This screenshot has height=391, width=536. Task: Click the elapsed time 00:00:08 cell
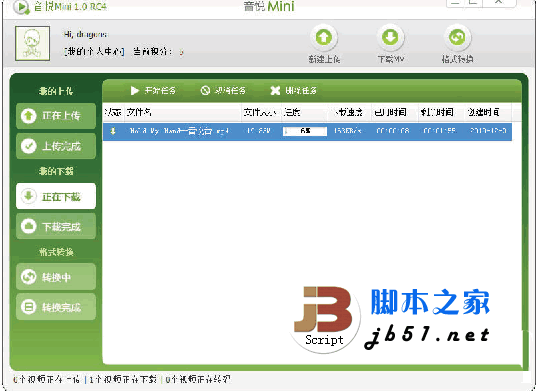click(x=392, y=131)
